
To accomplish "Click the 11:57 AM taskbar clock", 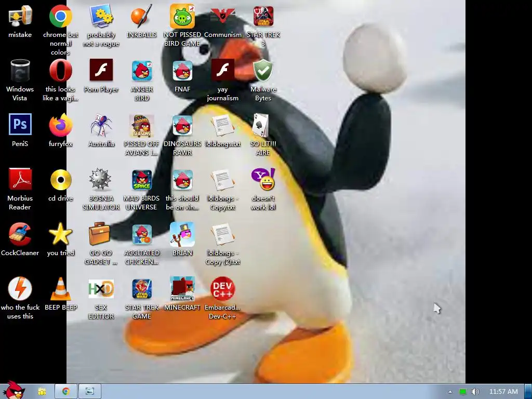I will click(503, 392).
